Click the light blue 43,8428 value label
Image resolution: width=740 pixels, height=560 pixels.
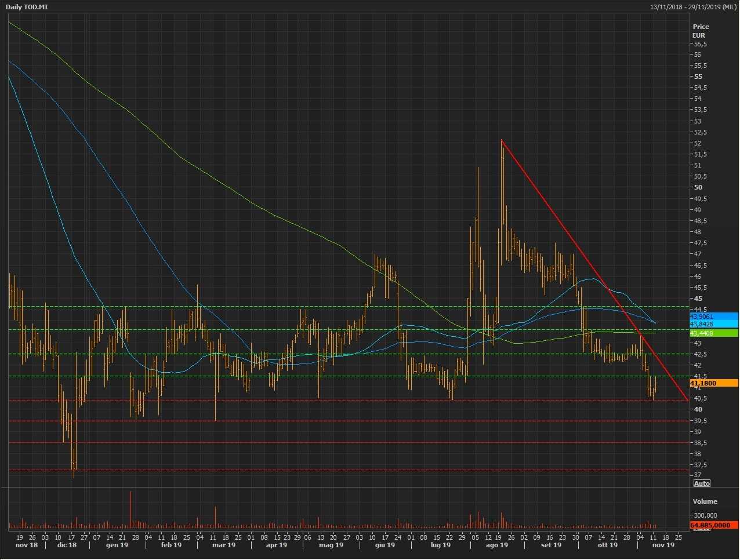tap(713, 324)
